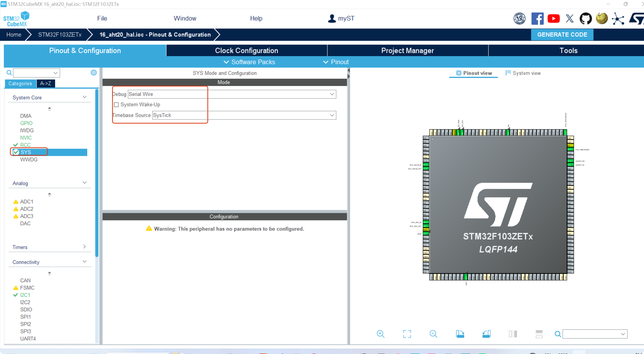644x354 pixels.
Task: Switch to the Project Manager tab
Action: (x=408, y=50)
